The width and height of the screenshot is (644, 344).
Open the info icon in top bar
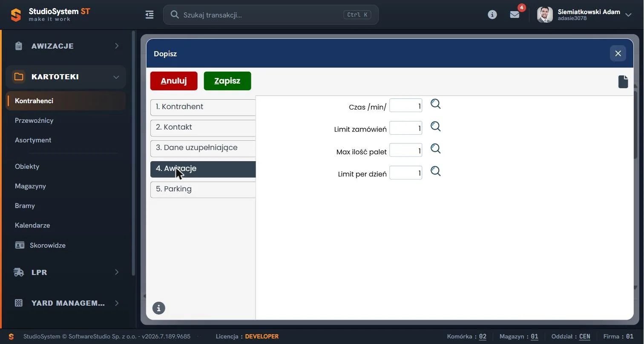(x=492, y=14)
